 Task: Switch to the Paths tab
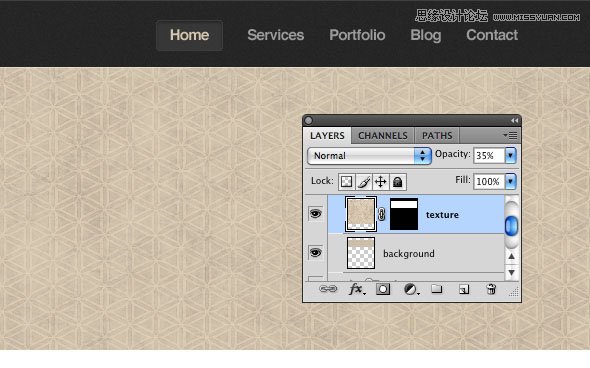[x=437, y=135]
